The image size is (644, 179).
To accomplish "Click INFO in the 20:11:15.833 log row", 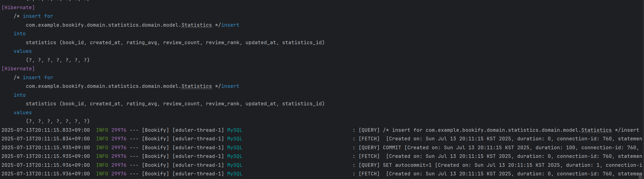I will (102, 130).
